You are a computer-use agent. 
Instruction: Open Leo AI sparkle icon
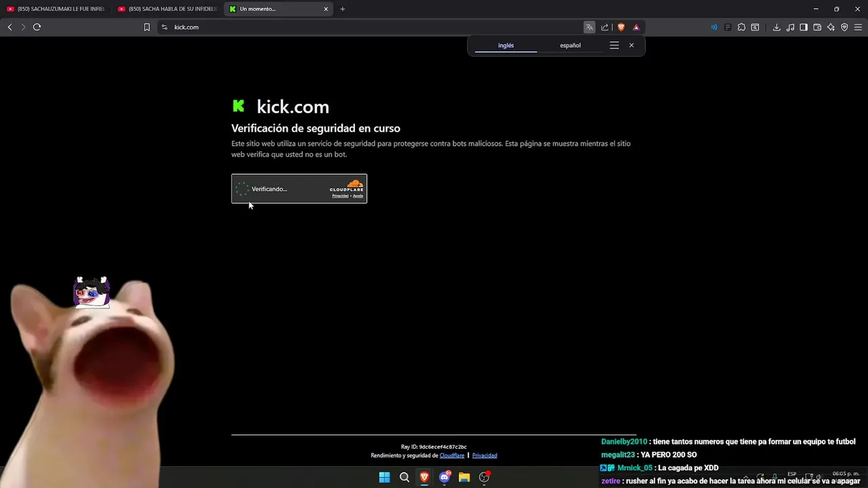831,27
